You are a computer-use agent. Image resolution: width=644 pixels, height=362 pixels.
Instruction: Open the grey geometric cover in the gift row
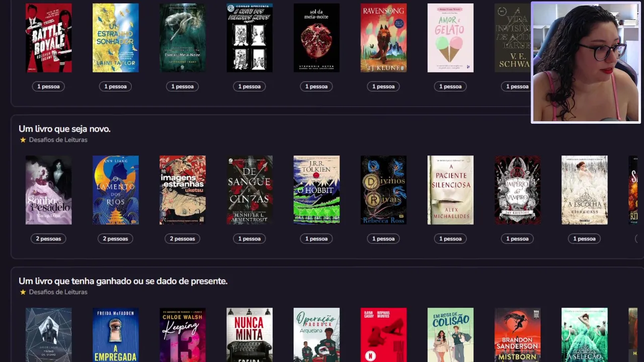[x=48, y=335]
